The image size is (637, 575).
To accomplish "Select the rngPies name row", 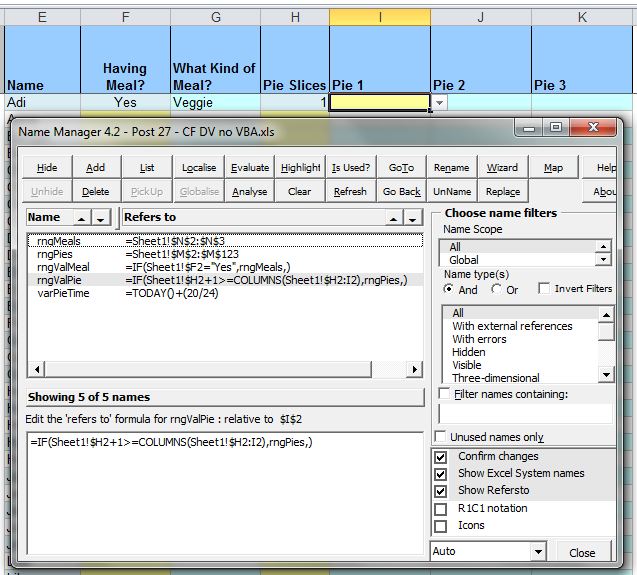I will coord(225,254).
